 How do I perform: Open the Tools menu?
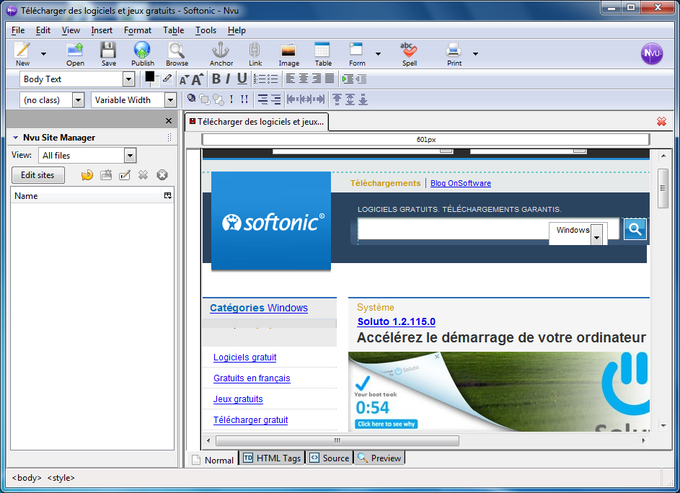click(206, 30)
